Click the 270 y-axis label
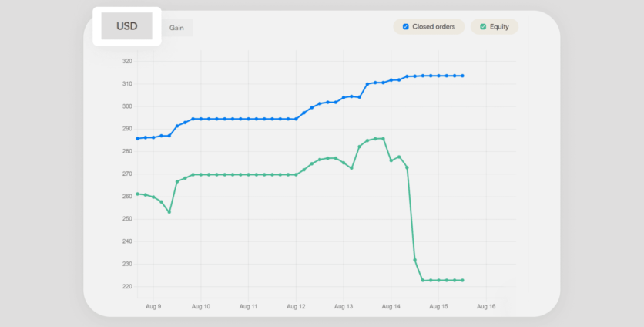This screenshot has height=327, width=644. point(127,174)
